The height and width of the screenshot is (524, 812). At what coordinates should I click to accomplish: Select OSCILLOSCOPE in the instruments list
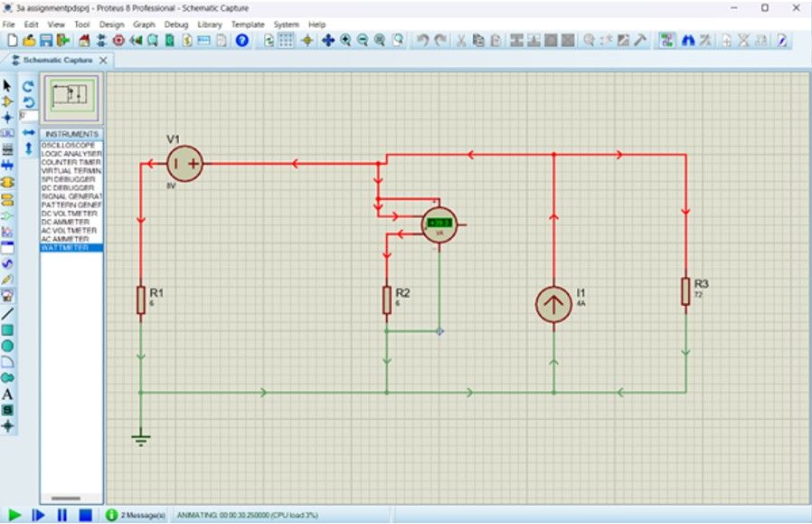point(71,146)
